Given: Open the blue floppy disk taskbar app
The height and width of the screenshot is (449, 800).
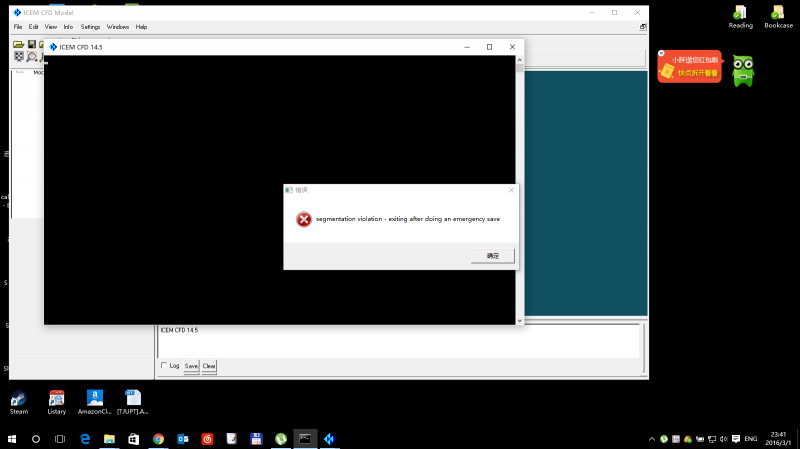Looking at the screenshot, I should pos(256,439).
